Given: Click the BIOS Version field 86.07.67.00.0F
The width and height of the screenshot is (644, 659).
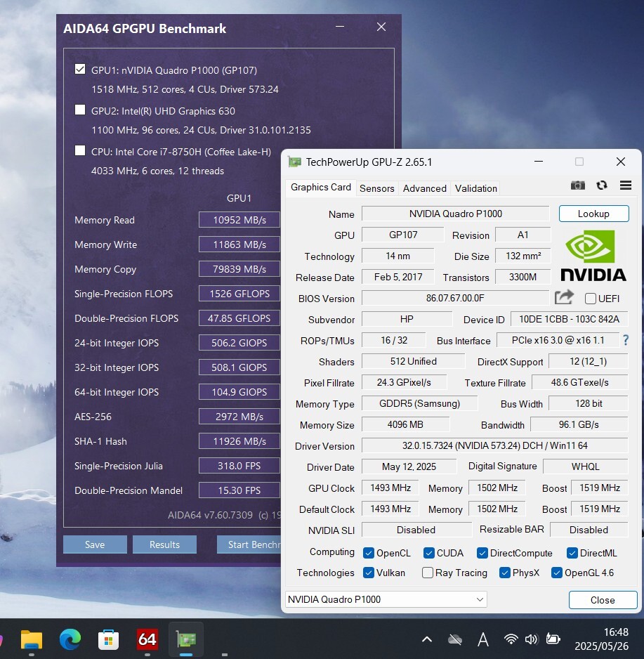Looking at the screenshot, I should click(455, 298).
